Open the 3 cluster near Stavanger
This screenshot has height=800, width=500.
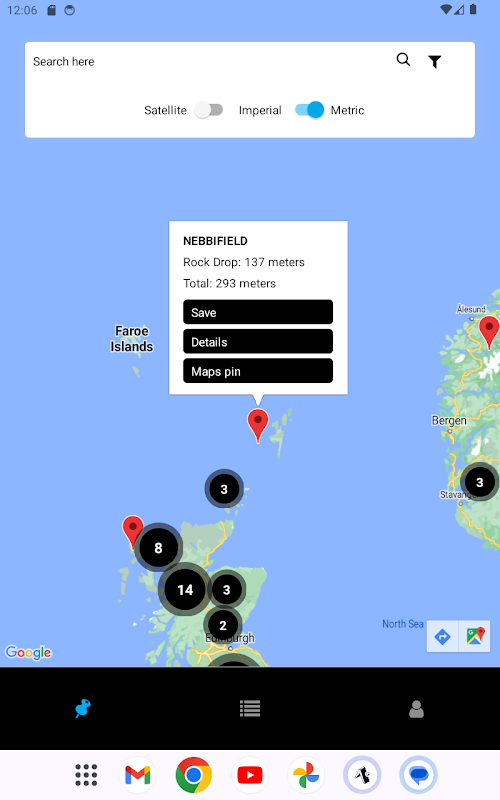(x=480, y=482)
